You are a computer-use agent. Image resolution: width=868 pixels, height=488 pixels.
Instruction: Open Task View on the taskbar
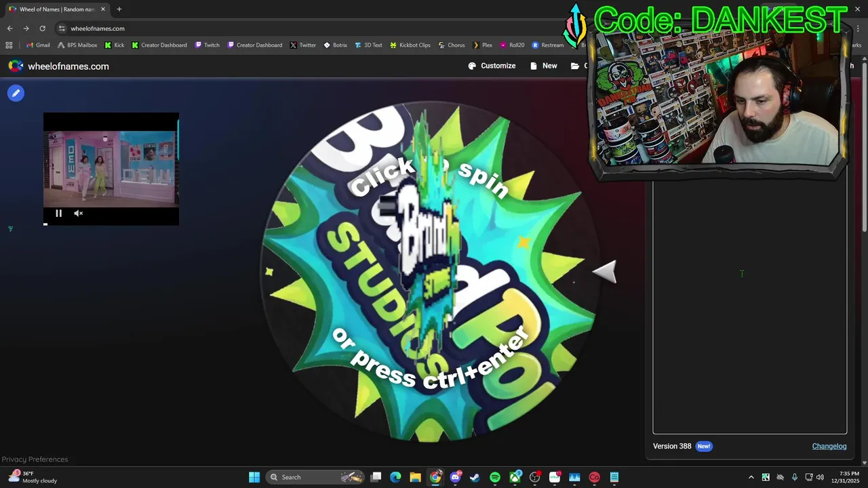[376, 477]
